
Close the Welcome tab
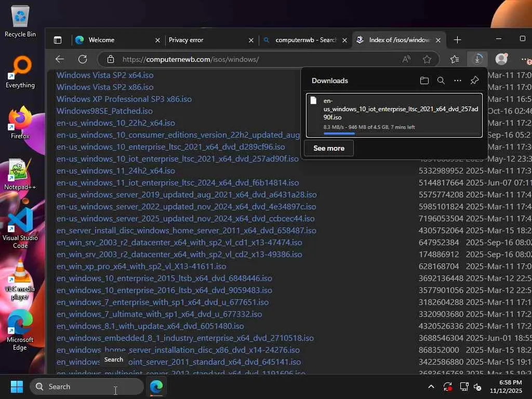[x=157, y=41]
